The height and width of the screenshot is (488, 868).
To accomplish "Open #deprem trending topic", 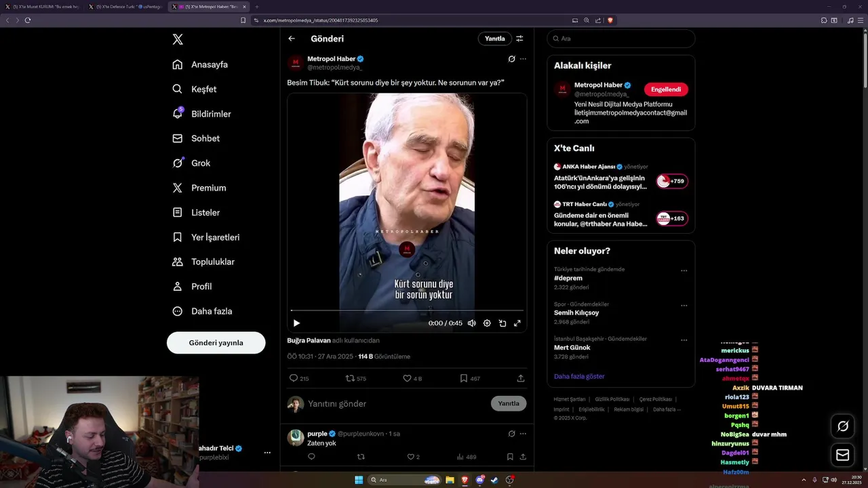I will click(x=568, y=278).
